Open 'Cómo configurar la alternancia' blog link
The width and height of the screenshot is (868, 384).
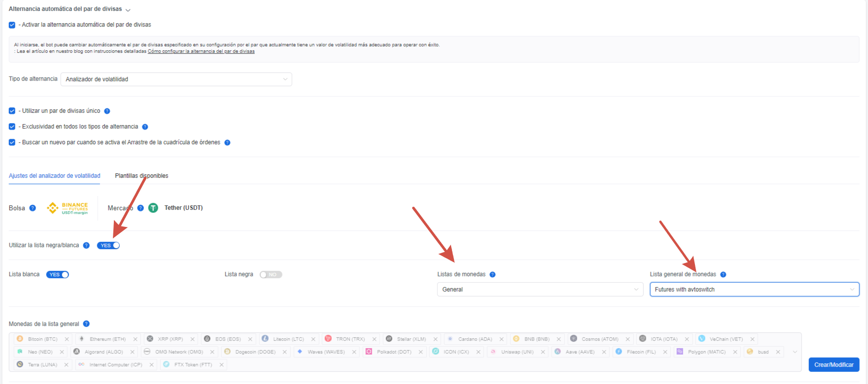coord(201,51)
